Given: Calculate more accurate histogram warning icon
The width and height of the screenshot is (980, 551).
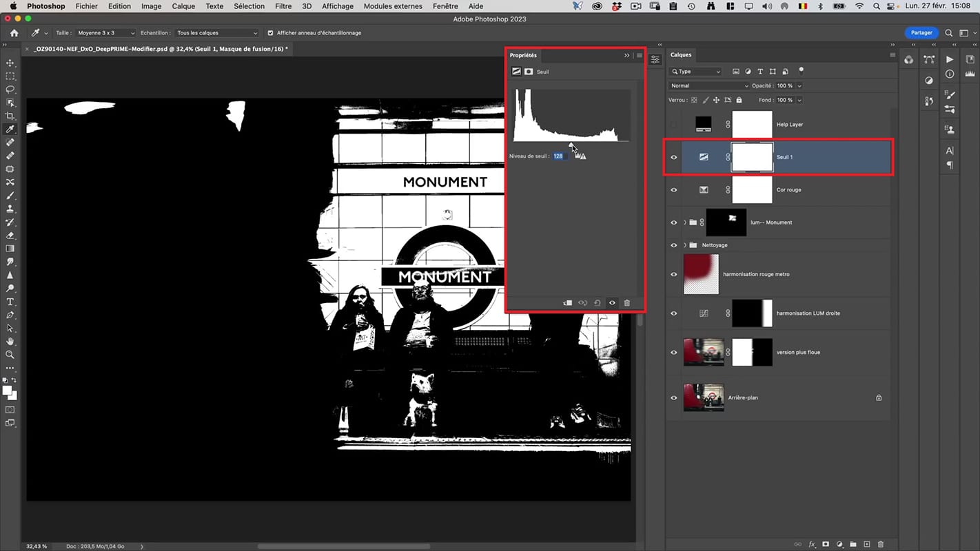Looking at the screenshot, I should pyautogui.click(x=582, y=156).
